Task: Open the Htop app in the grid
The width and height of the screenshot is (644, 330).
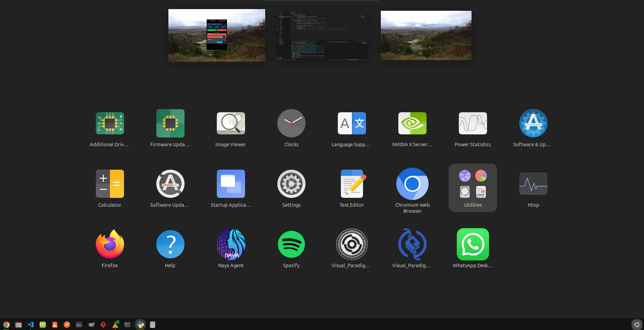Action: [x=533, y=184]
